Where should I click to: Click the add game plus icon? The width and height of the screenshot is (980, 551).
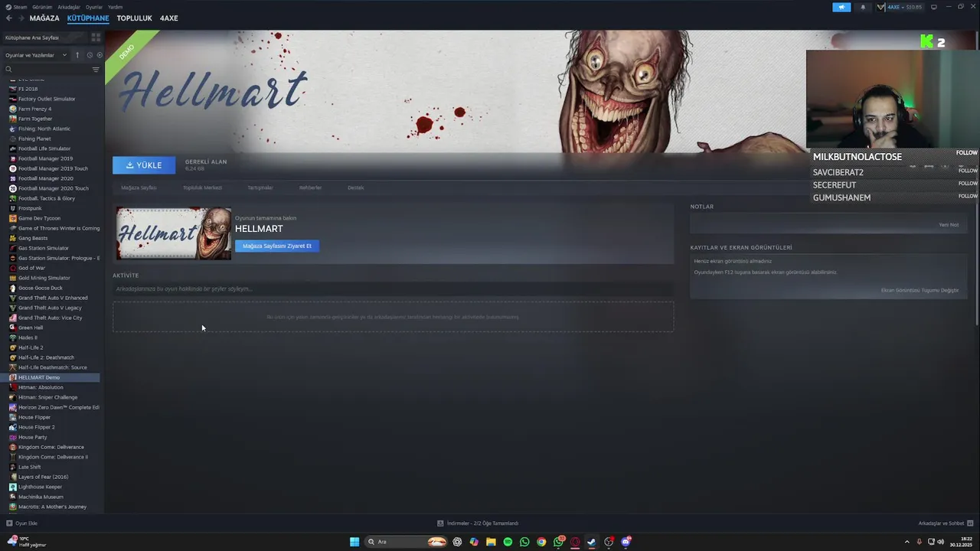pos(9,523)
